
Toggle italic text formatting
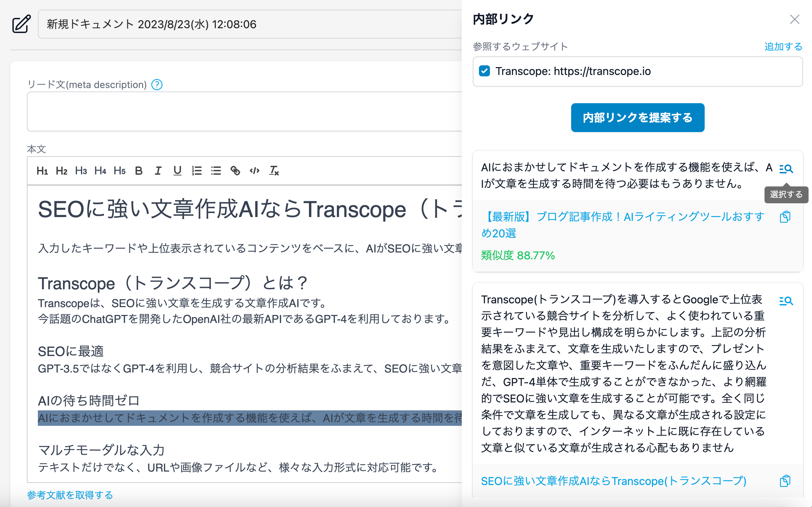point(158,171)
